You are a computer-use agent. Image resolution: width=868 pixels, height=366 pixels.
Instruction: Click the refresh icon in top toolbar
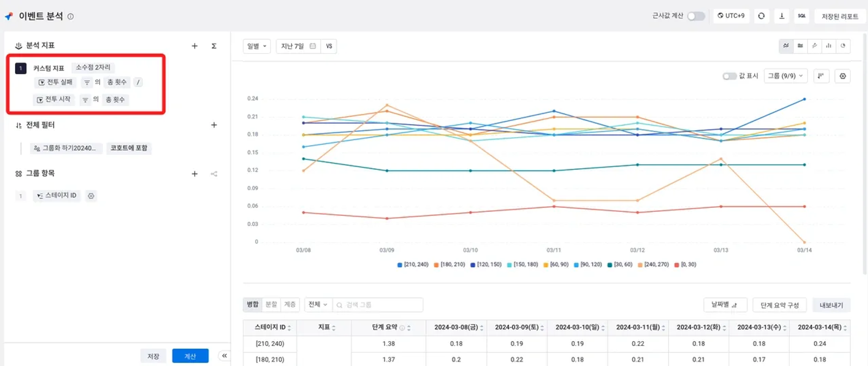[762, 16]
